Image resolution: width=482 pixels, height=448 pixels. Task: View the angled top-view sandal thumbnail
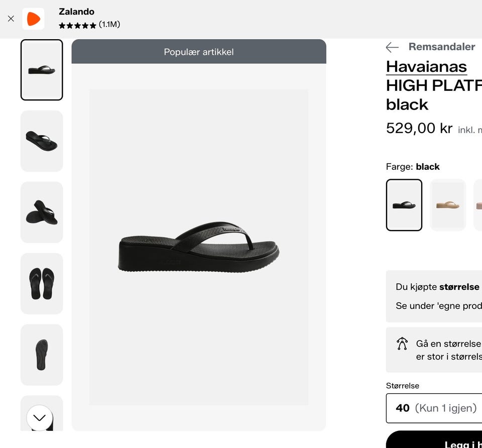tap(42, 141)
